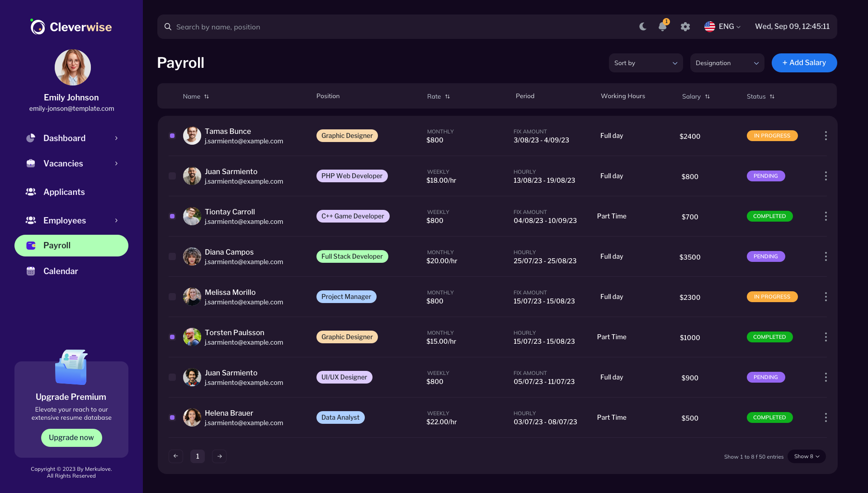Uncheck Tamas Bunce's row selection
Image resolution: width=868 pixels, height=493 pixels.
172,135
